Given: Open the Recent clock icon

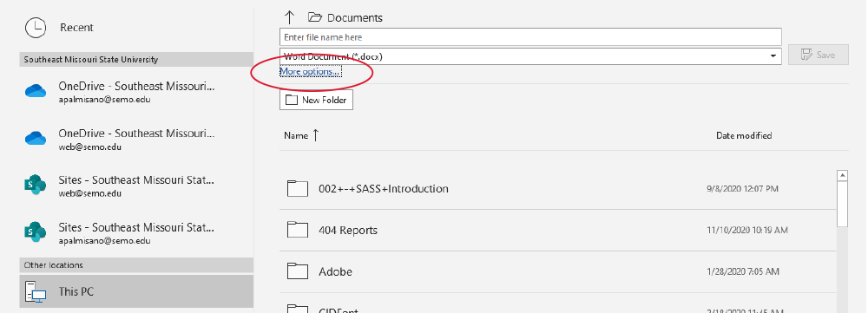Looking at the screenshot, I should pos(36,28).
